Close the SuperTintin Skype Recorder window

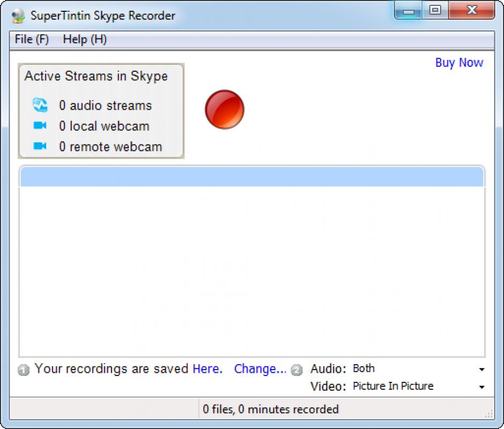471,11
